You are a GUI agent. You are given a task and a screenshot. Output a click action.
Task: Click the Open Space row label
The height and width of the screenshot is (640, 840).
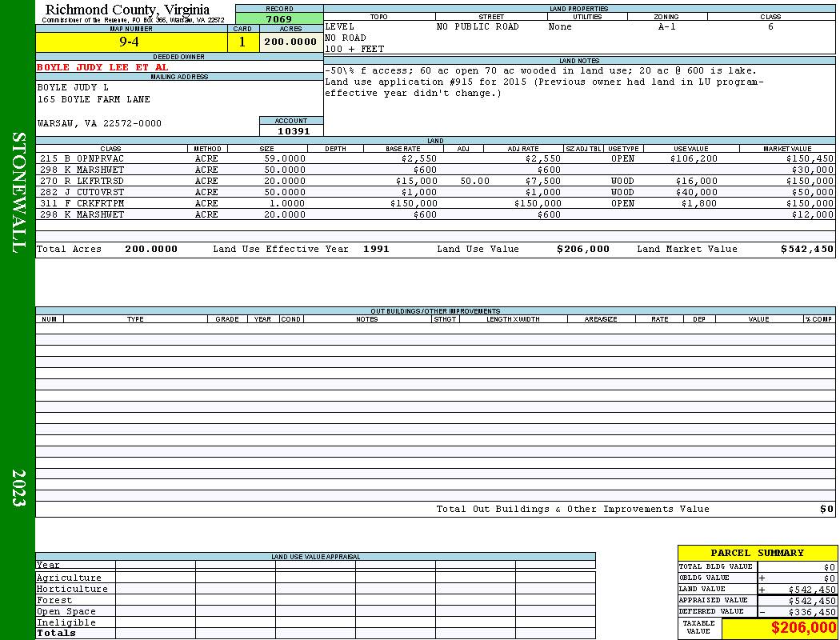pos(66,612)
